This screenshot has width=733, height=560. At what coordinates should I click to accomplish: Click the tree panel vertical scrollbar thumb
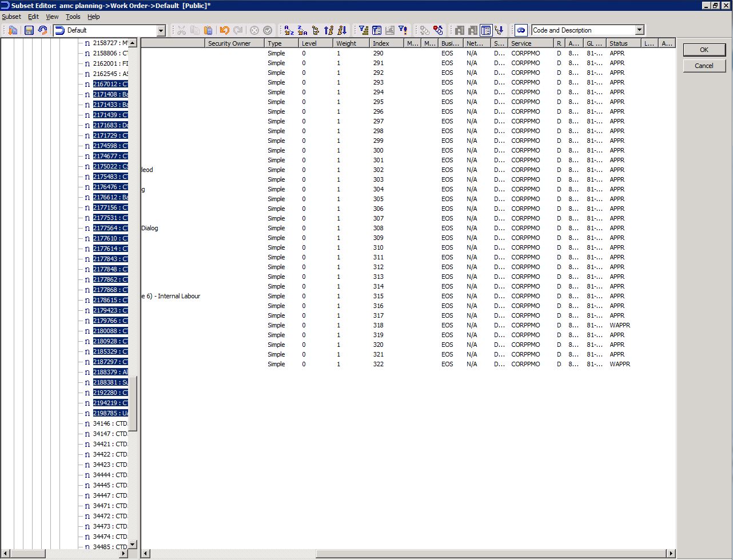click(133, 404)
